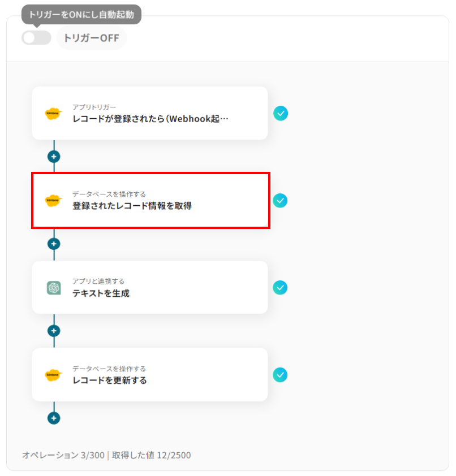Click kintone icon on the Webhook trigger card

point(53,113)
